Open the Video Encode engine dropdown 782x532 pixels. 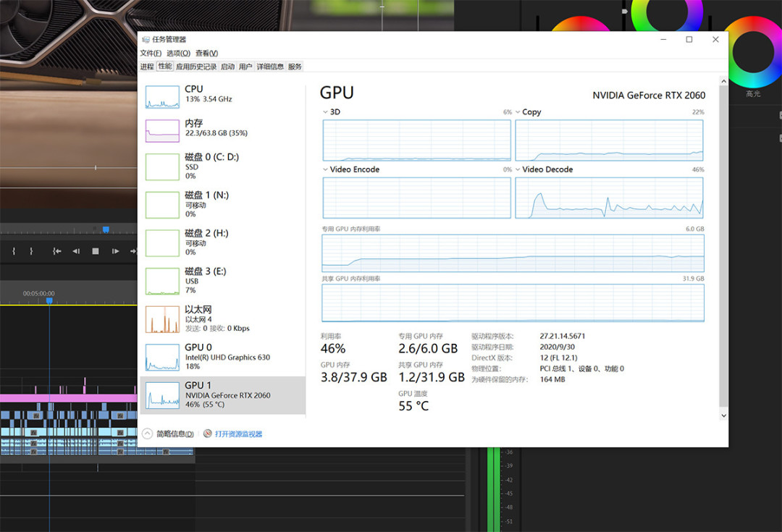[325, 169]
